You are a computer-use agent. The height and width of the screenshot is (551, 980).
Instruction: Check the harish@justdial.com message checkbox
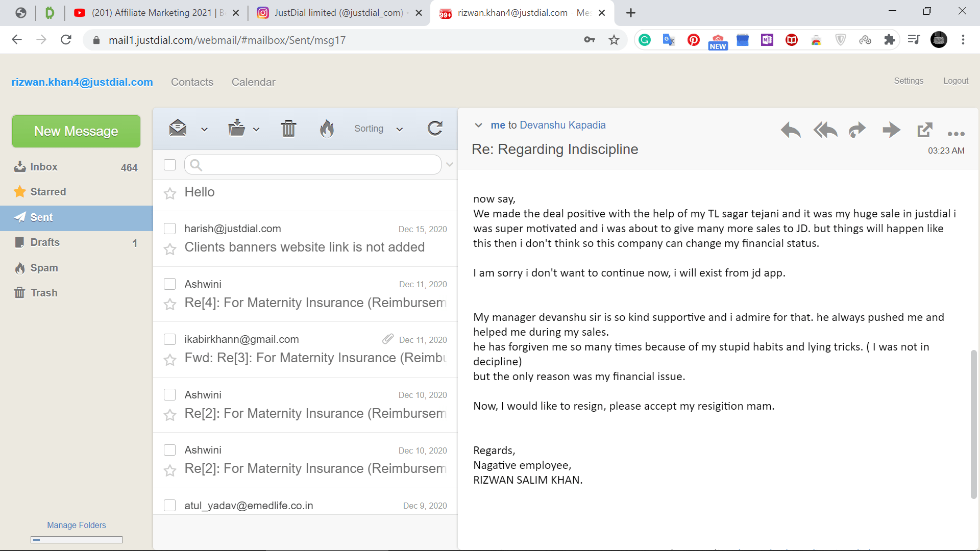[170, 229]
